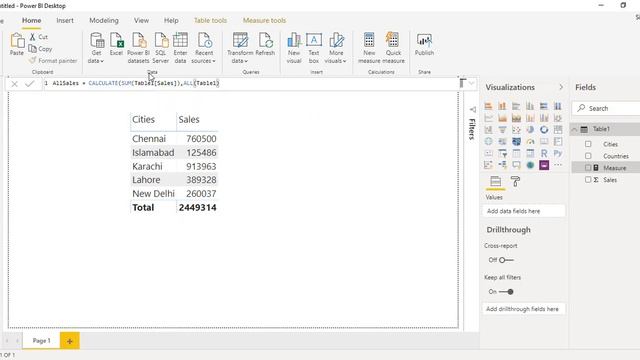The image size is (640, 360).
Task: Select the Q&A visual
Action: [x=516, y=165]
